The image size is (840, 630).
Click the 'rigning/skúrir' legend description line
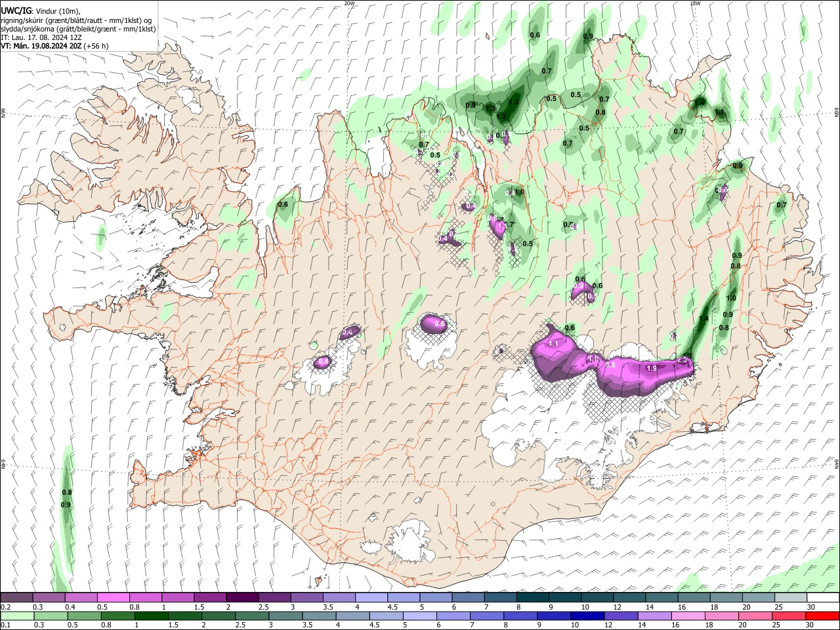75,20
